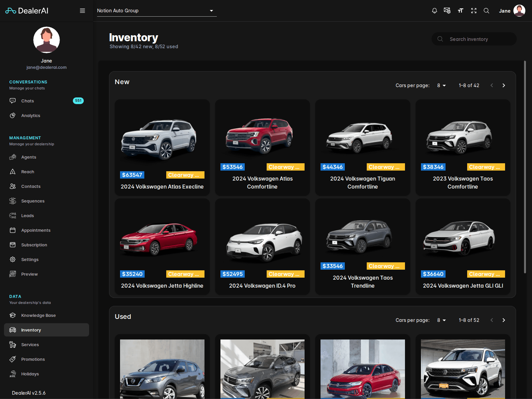Toggle the hamburger menu
This screenshot has width=532, height=399.
[x=82, y=10]
